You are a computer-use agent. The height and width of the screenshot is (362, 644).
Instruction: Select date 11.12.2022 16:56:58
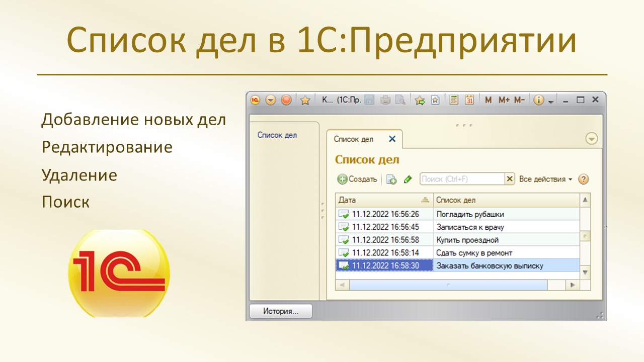pyautogui.click(x=385, y=240)
